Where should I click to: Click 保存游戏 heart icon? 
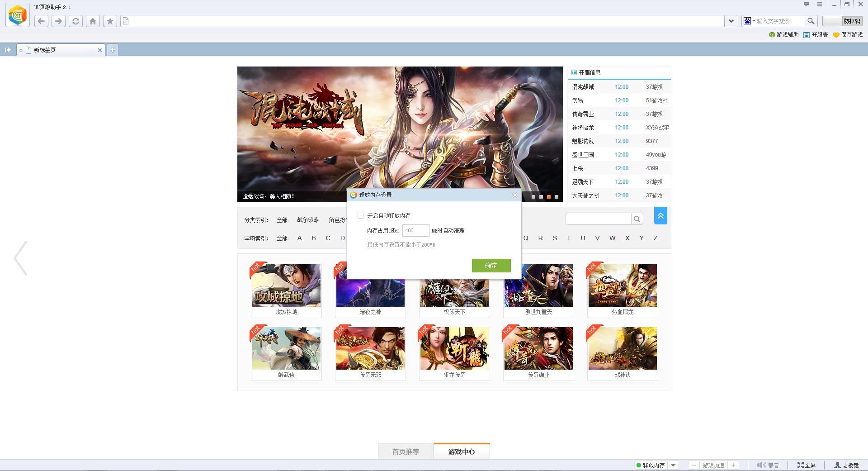836,35
